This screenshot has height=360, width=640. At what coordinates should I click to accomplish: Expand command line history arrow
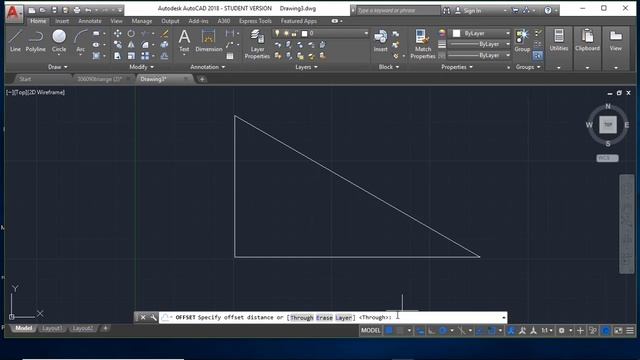[x=504, y=317]
